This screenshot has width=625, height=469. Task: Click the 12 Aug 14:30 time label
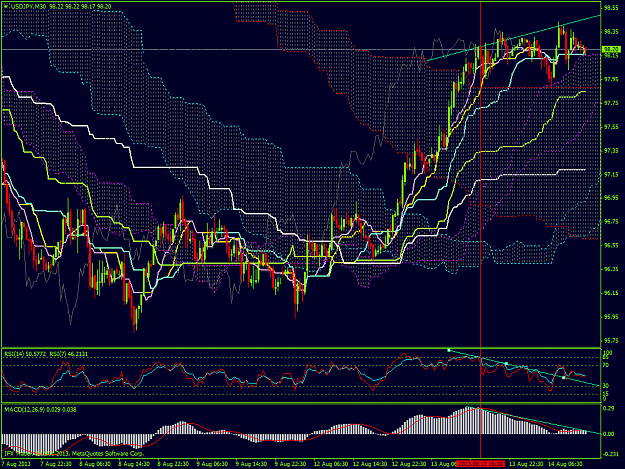pos(370,464)
